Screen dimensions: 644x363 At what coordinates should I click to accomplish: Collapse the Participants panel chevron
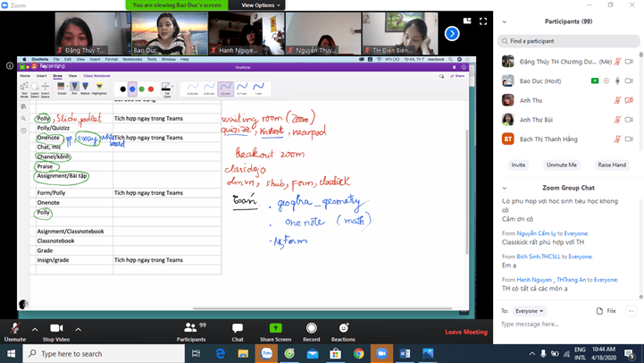(505, 21)
